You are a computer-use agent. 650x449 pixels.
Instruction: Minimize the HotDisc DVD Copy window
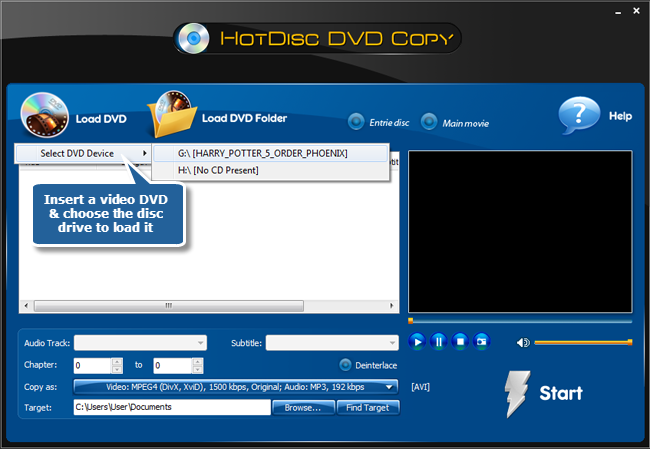tap(618, 12)
